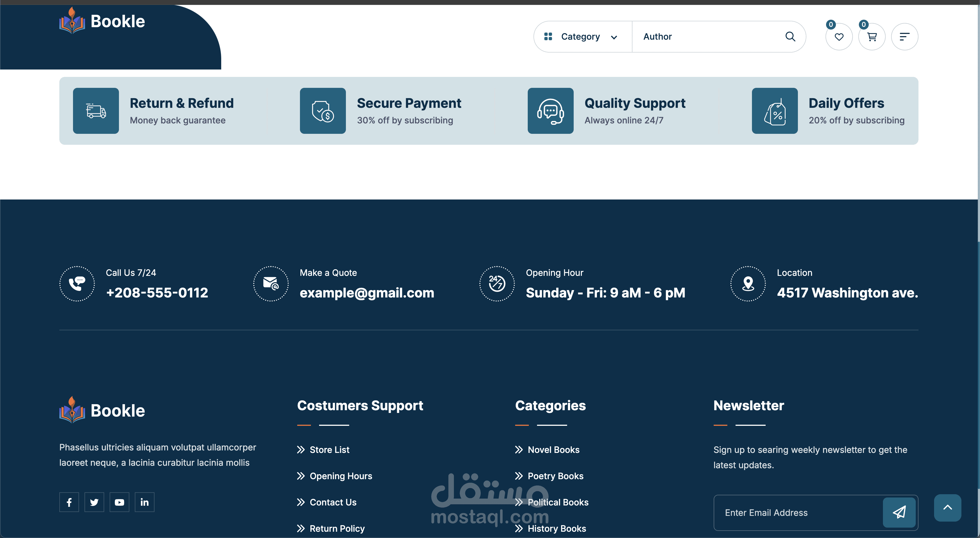Open the Twitter social icon
This screenshot has height=538, width=980.
(94, 502)
